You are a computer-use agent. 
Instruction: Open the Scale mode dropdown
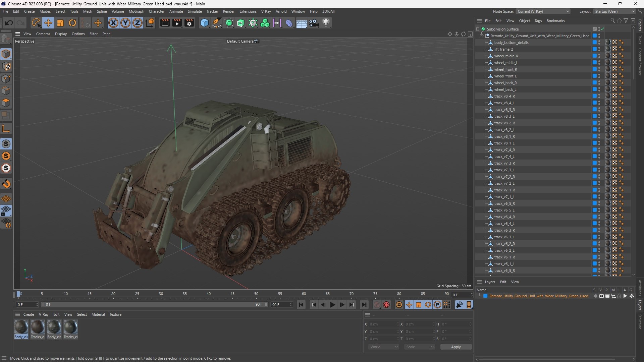point(420,347)
